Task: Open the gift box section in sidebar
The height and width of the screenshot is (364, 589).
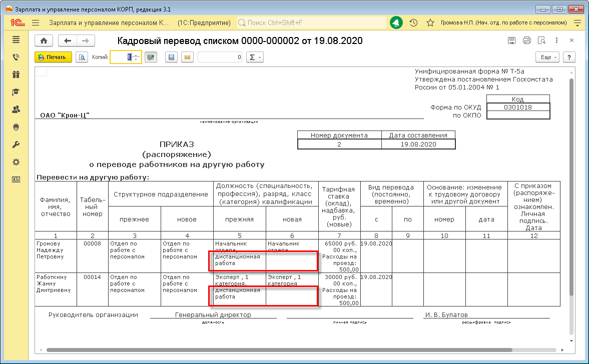Action: 16,74
